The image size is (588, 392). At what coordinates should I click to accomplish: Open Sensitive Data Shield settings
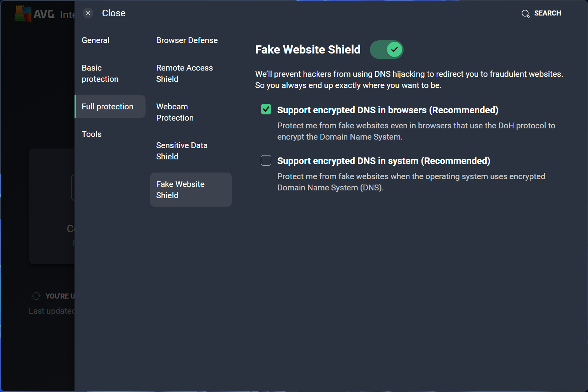click(x=182, y=151)
